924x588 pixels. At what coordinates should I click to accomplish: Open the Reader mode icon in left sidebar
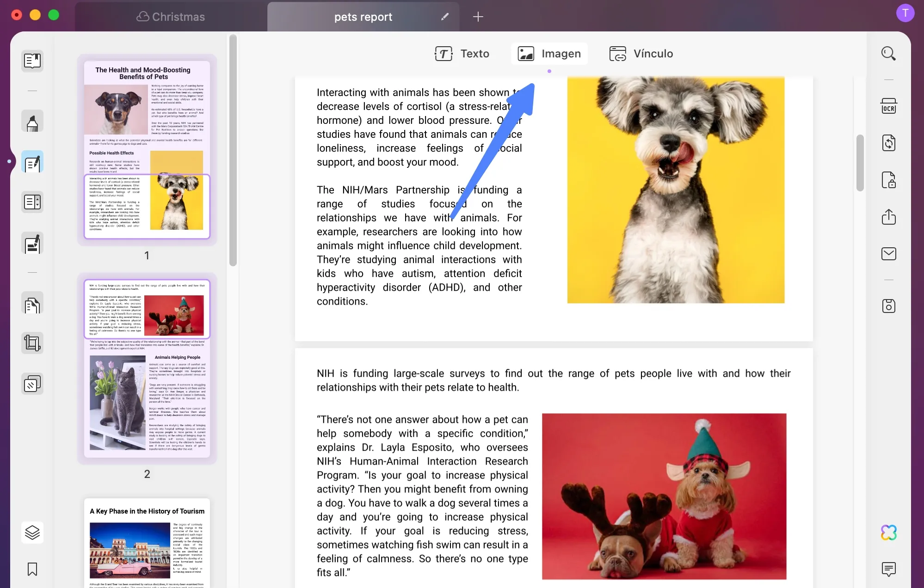click(x=32, y=61)
